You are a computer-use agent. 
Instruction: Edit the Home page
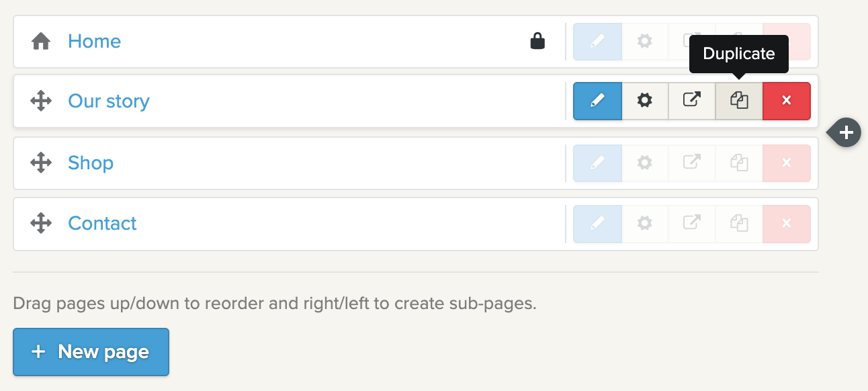[597, 42]
